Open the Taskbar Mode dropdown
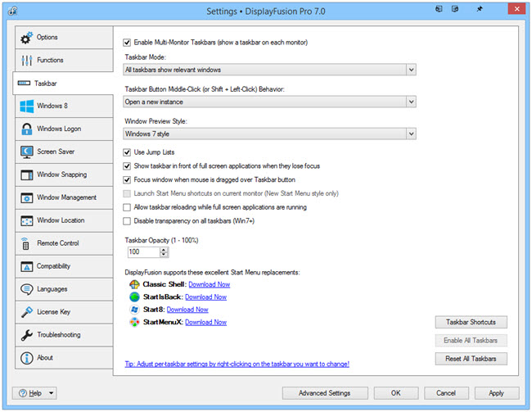This screenshot has width=532, height=412. click(269, 70)
